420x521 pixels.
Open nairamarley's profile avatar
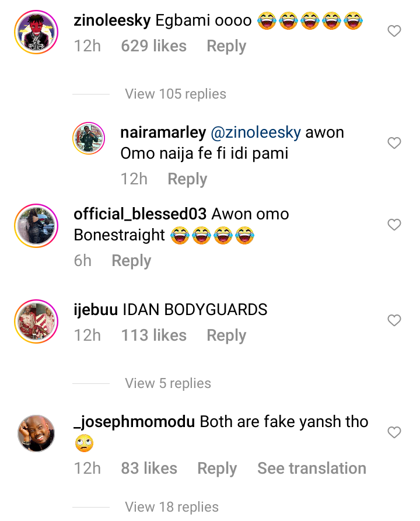click(88, 140)
